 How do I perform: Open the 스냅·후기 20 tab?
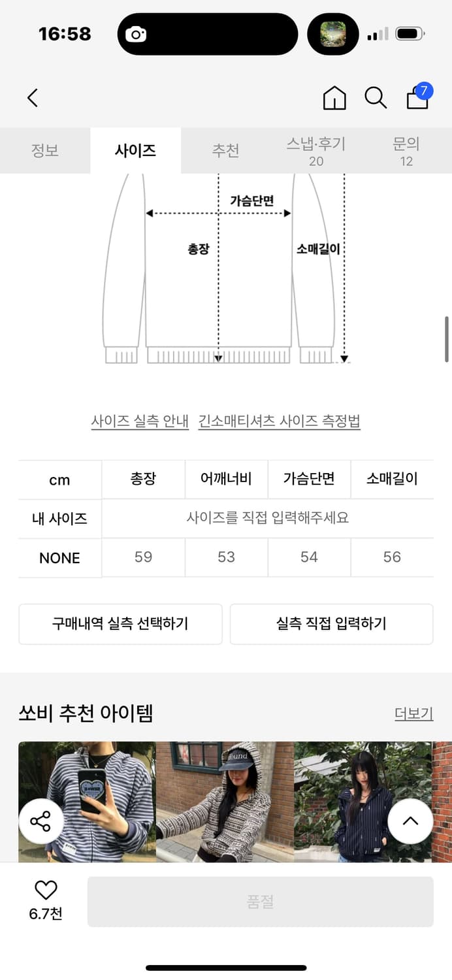click(316, 150)
